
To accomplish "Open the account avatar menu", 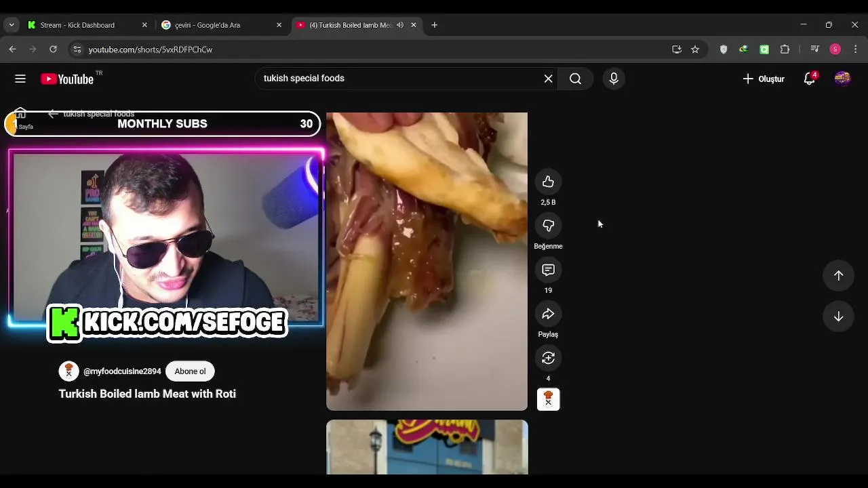I will click(842, 79).
